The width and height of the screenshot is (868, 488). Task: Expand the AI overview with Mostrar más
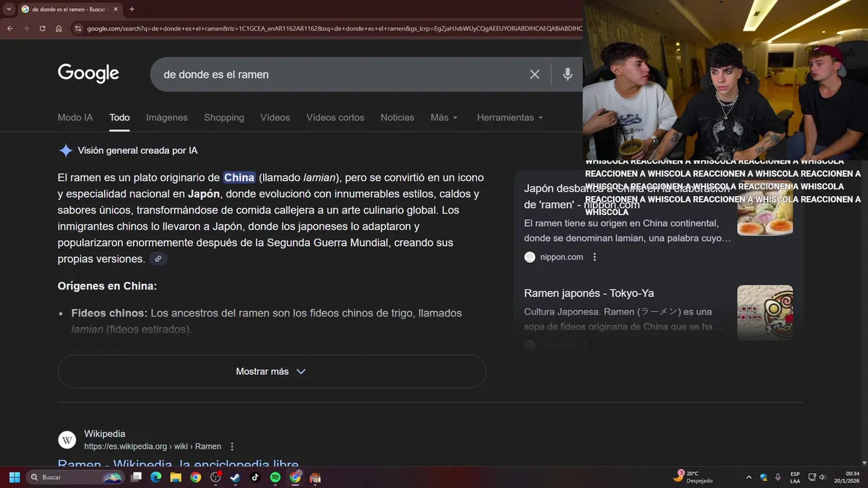point(271,371)
